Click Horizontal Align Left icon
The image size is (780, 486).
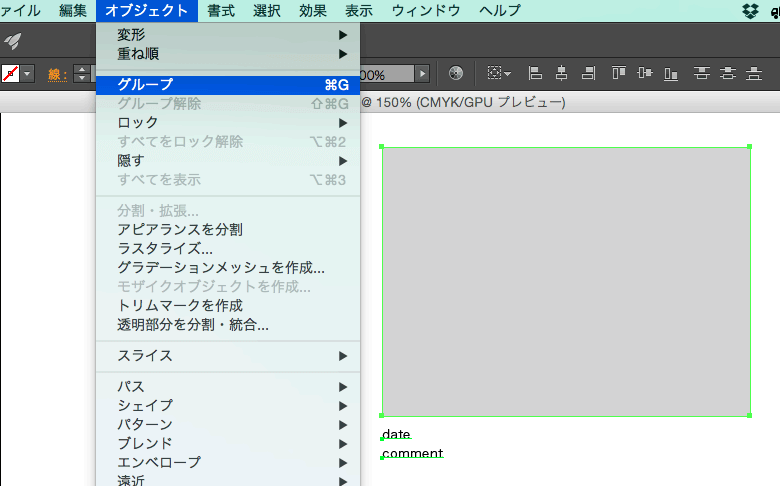tap(535, 73)
